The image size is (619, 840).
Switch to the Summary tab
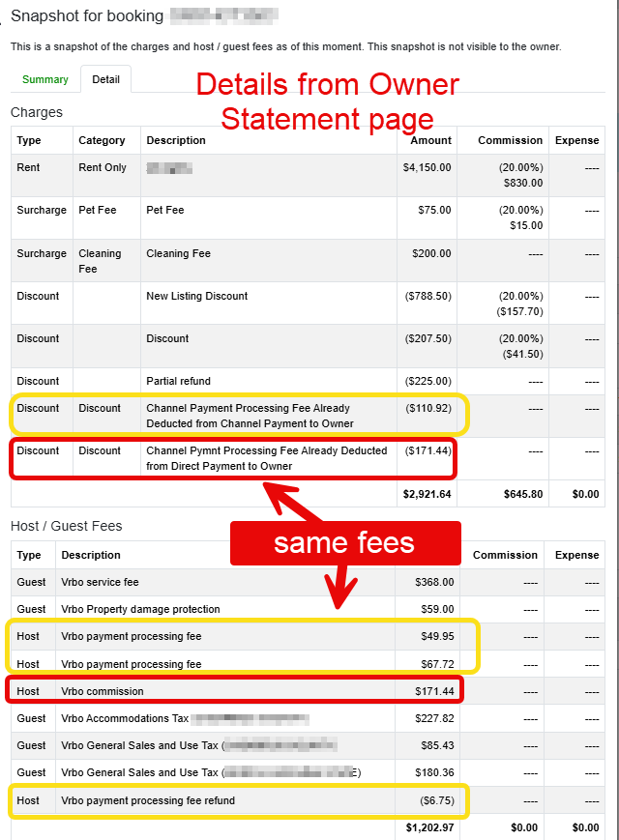click(x=45, y=79)
